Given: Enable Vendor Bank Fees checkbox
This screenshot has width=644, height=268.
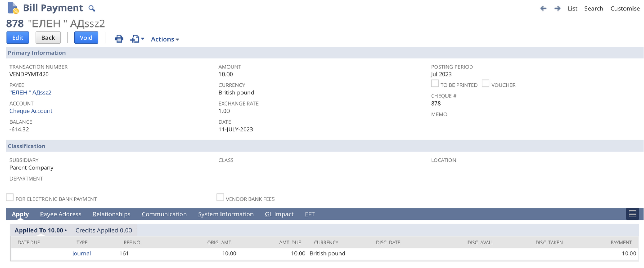Looking at the screenshot, I should coord(220,198).
